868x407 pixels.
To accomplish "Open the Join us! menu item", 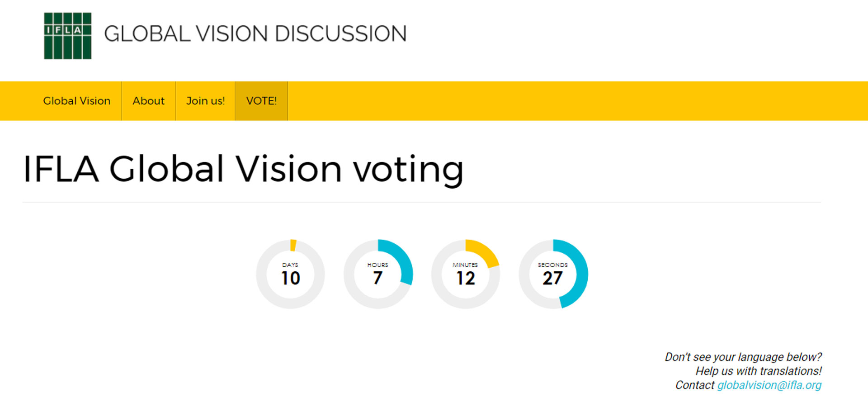I will (x=205, y=101).
